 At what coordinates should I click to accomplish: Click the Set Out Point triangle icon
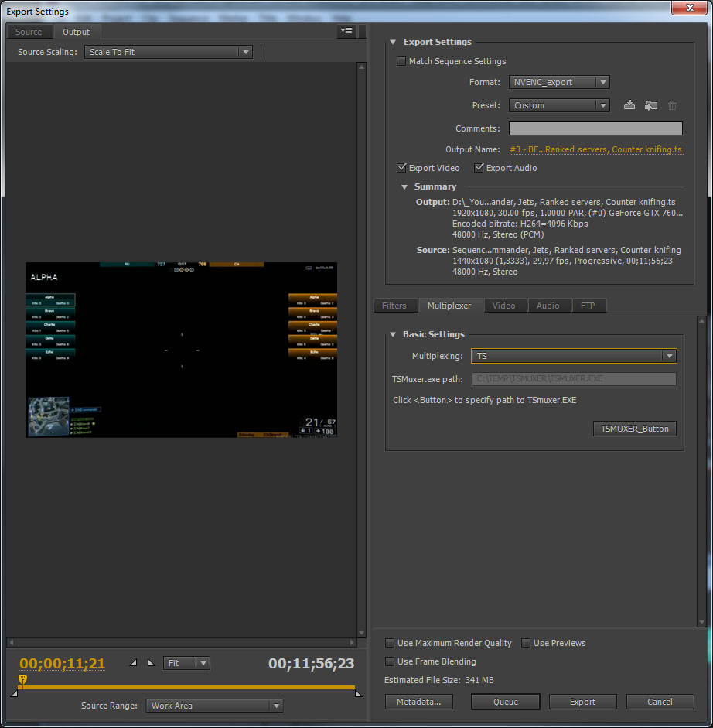[151, 662]
